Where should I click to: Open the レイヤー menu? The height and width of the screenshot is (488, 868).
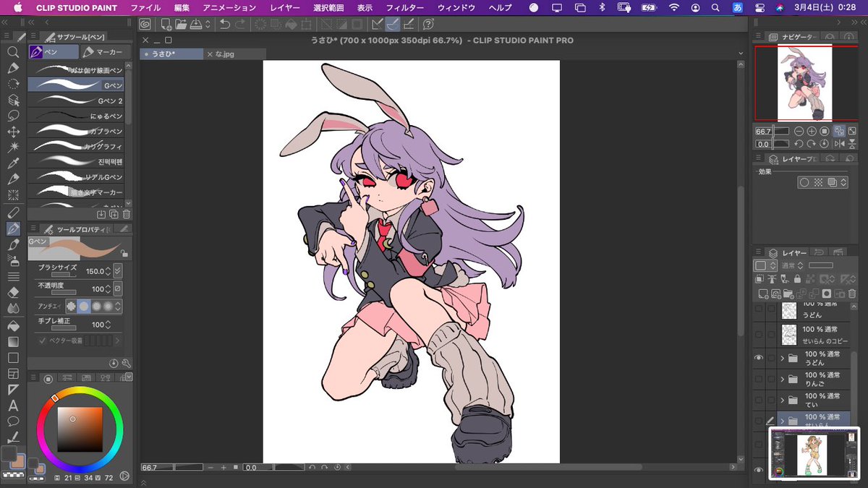[284, 7]
